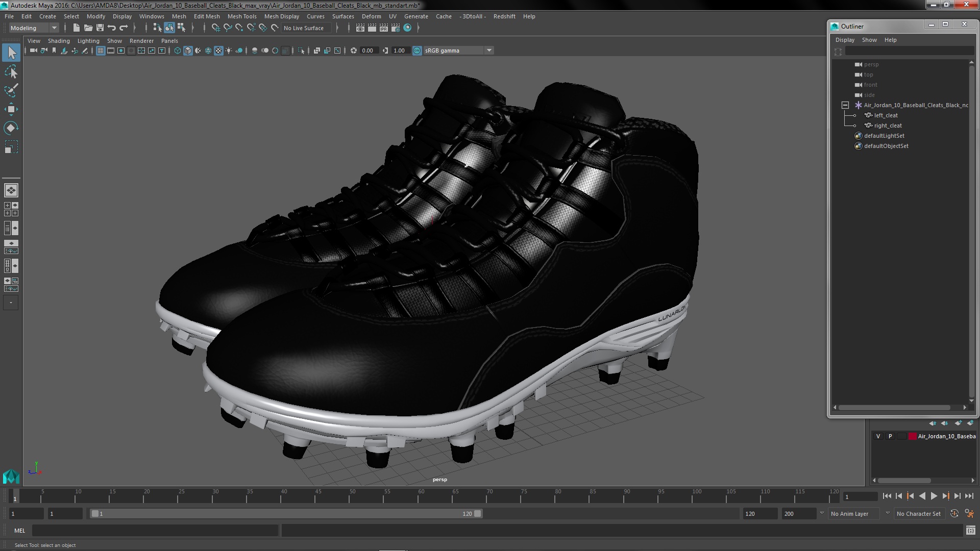Enable snap to grids
Screen dimensions: 980x551
(215, 28)
